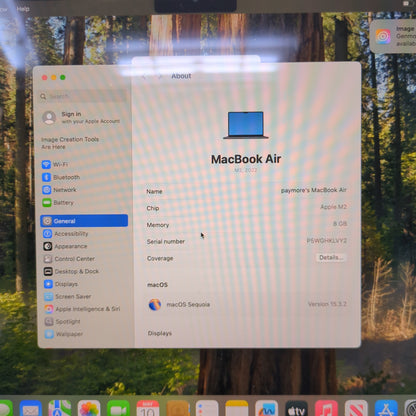Click the General sidebar item

[84, 221]
